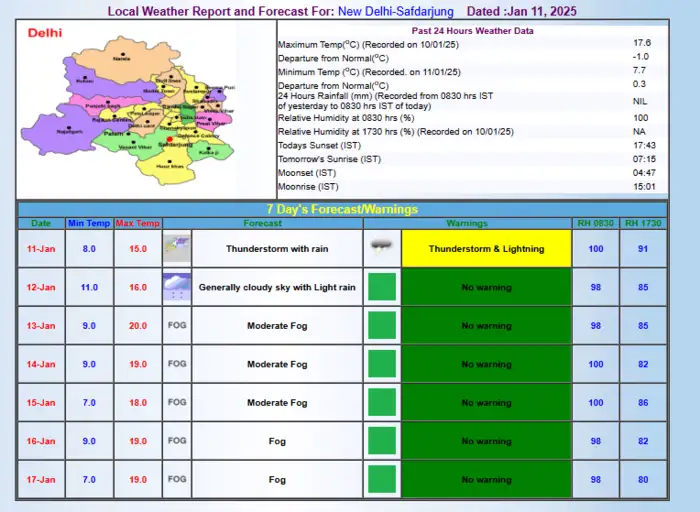Click the rain cloud forecast icon for 12-Jan
The height and width of the screenshot is (512, 700).
pyautogui.click(x=177, y=287)
